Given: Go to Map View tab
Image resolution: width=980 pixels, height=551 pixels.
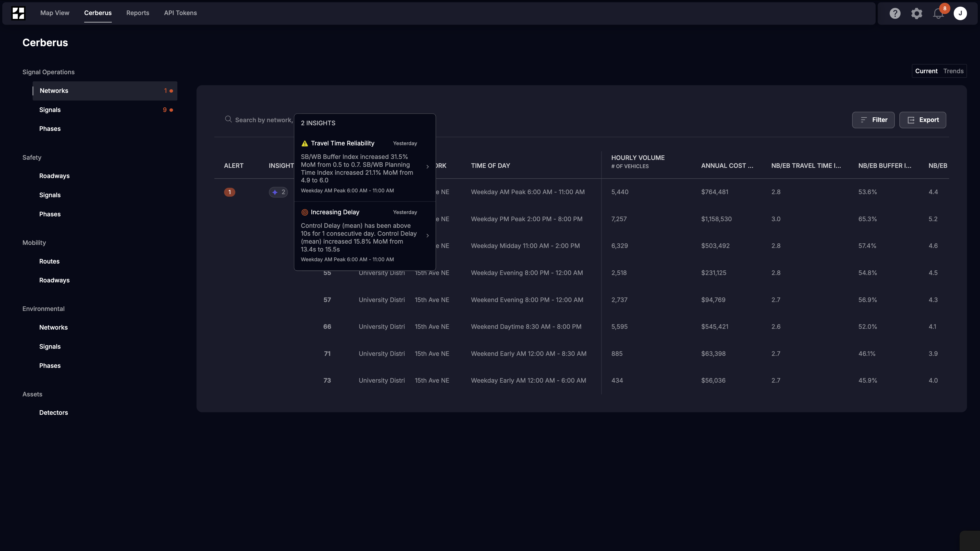Looking at the screenshot, I should pyautogui.click(x=55, y=13).
